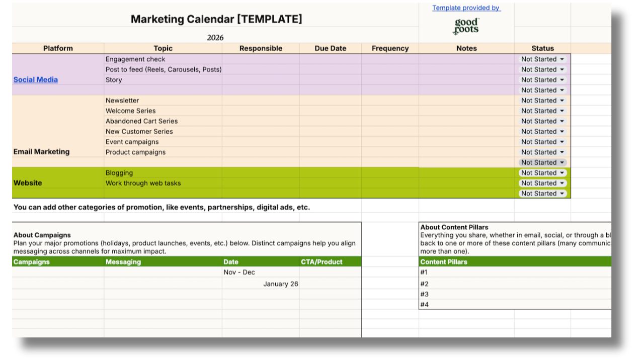Click the 'Nov - Dec' date cell

[x=260, y=272]
